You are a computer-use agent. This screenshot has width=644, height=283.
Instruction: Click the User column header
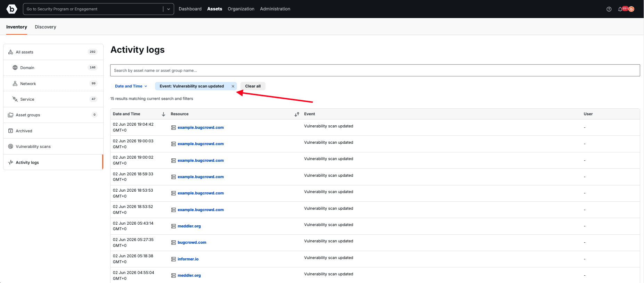pyautogui.click(x=588, y=114)
